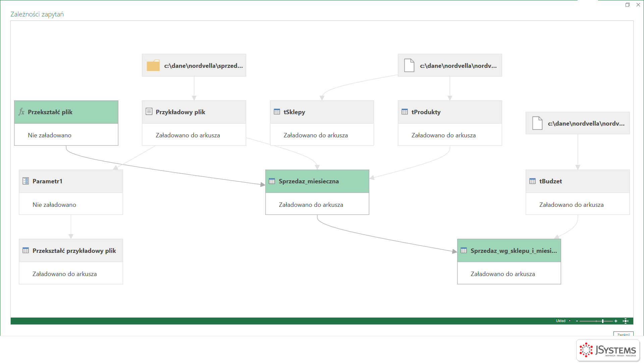The width and height of the screenshot is (644, 364).
Task: Click the zoom out minus icon
Action: 577,321
